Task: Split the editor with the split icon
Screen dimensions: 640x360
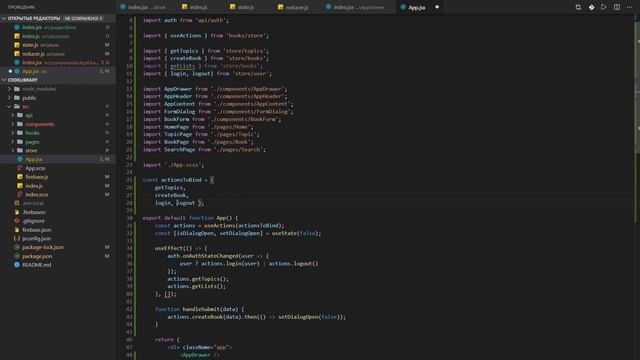Action: pos(617,7)
